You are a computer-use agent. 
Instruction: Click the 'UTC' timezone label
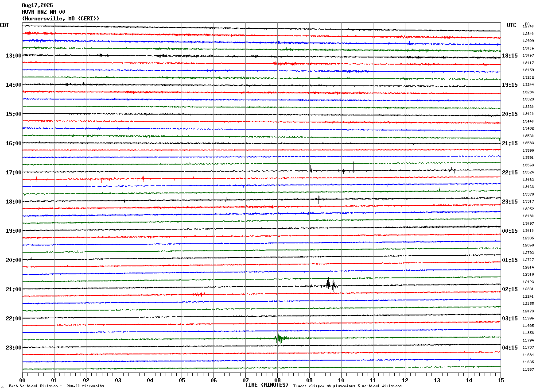pyautogui.click(x=512, y=25)
